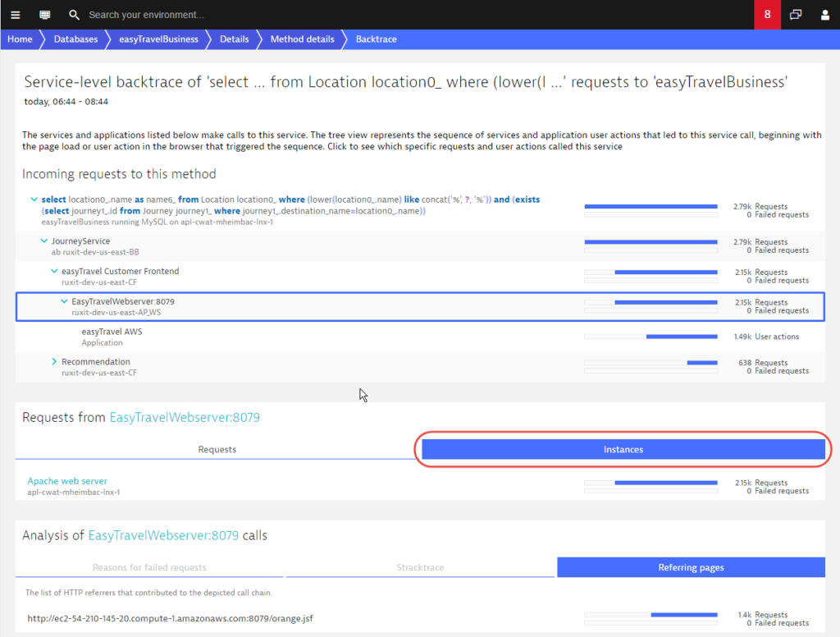Switch to the Instances tab
This screenshot has width=840, height=637.
[623, 449]
